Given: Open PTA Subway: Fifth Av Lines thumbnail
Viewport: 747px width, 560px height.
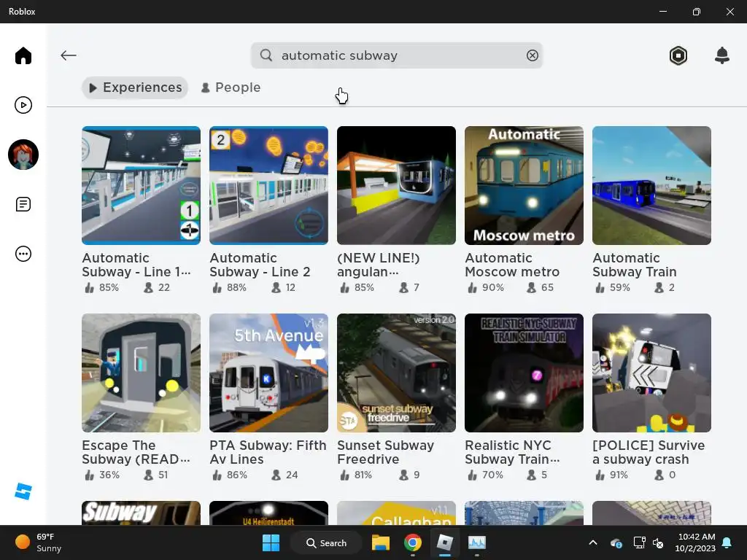Looking at the screenshot, I should pyautogui.click(x=268, y=373).
